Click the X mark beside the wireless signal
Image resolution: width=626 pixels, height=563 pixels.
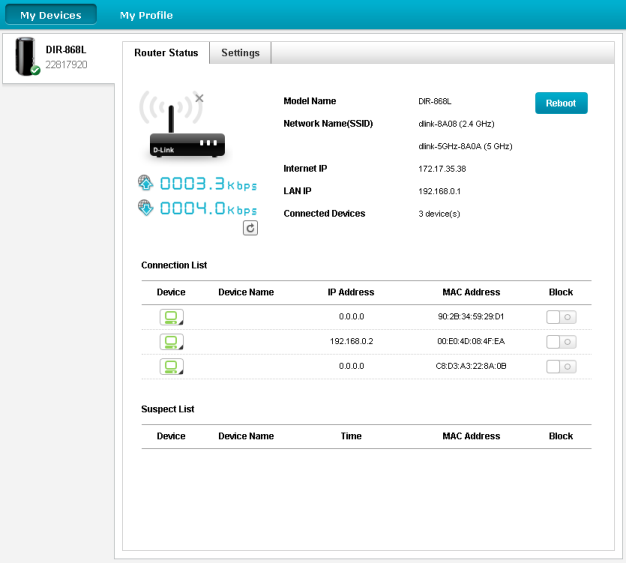[199, 98]
